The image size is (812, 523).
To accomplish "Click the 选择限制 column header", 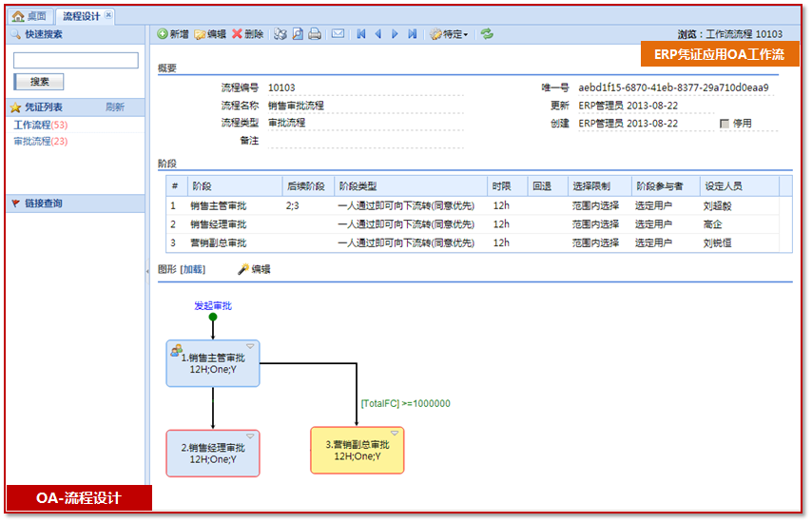I will [599, 185].
